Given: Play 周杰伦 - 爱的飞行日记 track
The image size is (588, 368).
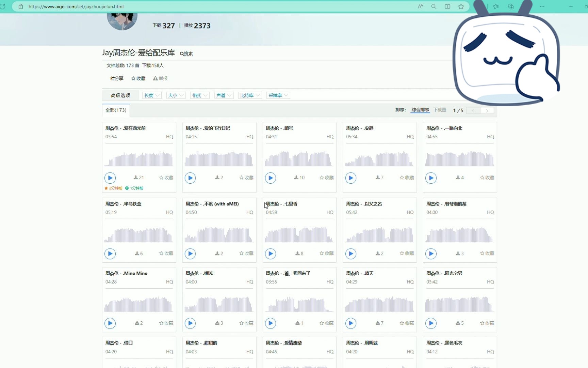Looking at the screenshot, I should point(190,178).
